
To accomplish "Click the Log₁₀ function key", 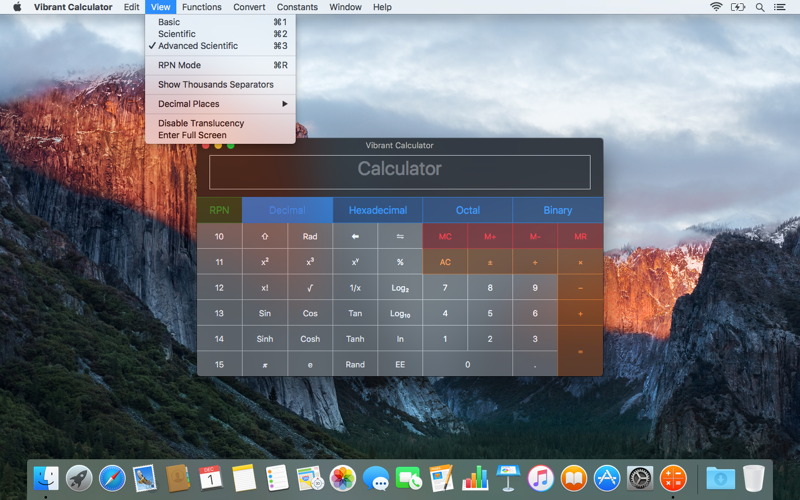I will (400, 313).
